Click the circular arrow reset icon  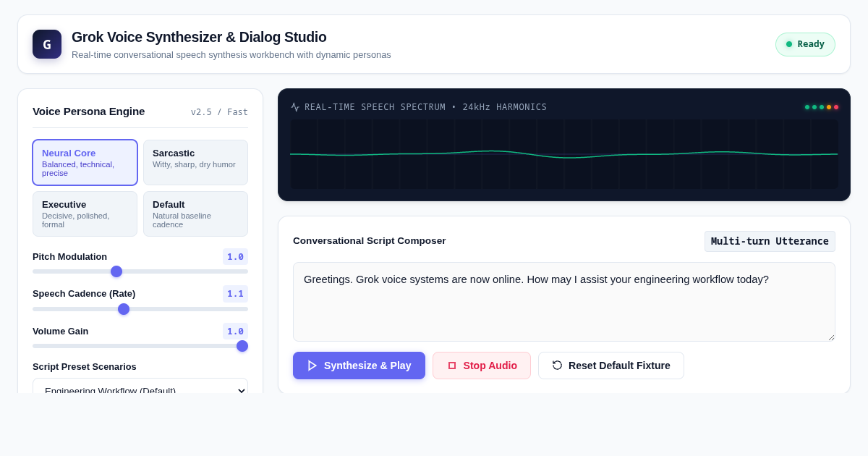[x=557, y=366]
